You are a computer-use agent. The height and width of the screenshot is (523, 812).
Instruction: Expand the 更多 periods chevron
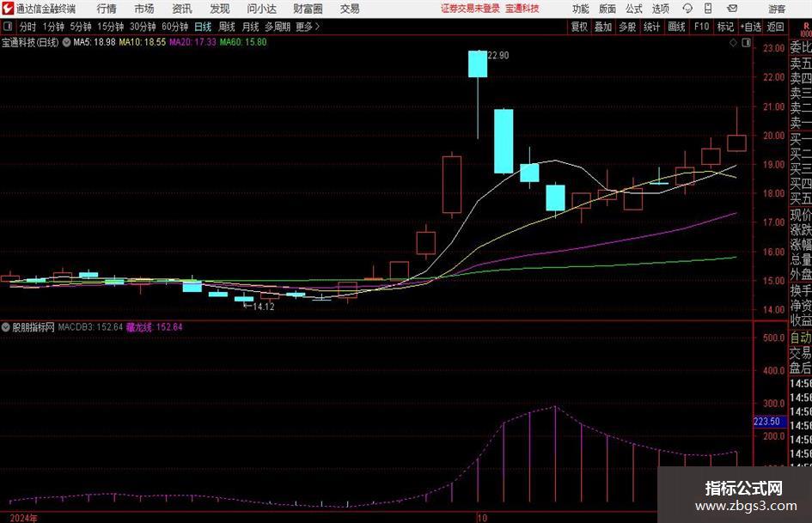coord(317,27)
